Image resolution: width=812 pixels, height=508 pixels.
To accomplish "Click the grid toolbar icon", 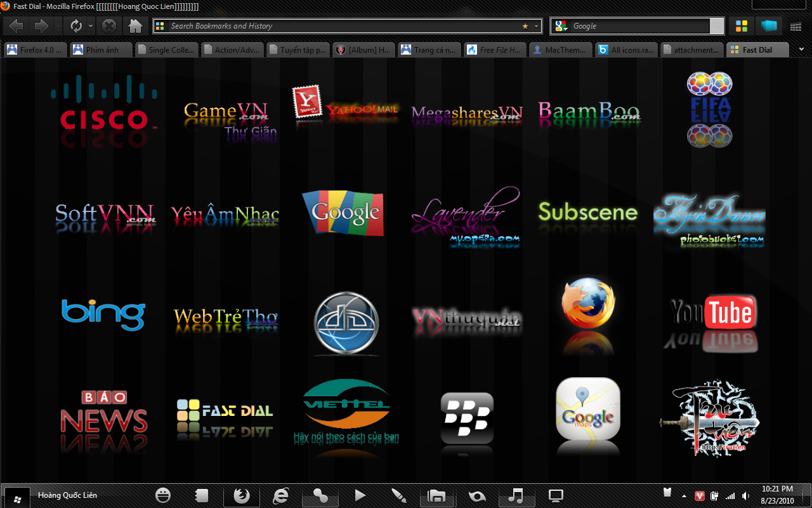I will [796, 27].
